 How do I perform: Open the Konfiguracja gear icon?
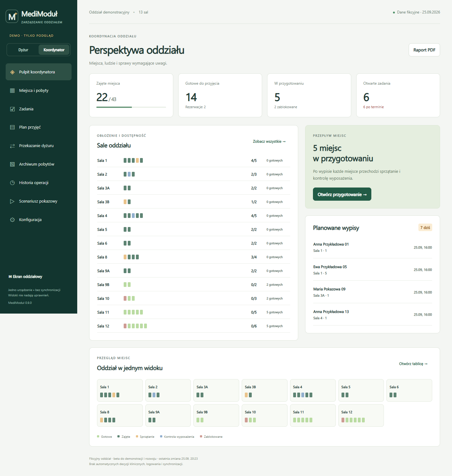coord(13,220)
